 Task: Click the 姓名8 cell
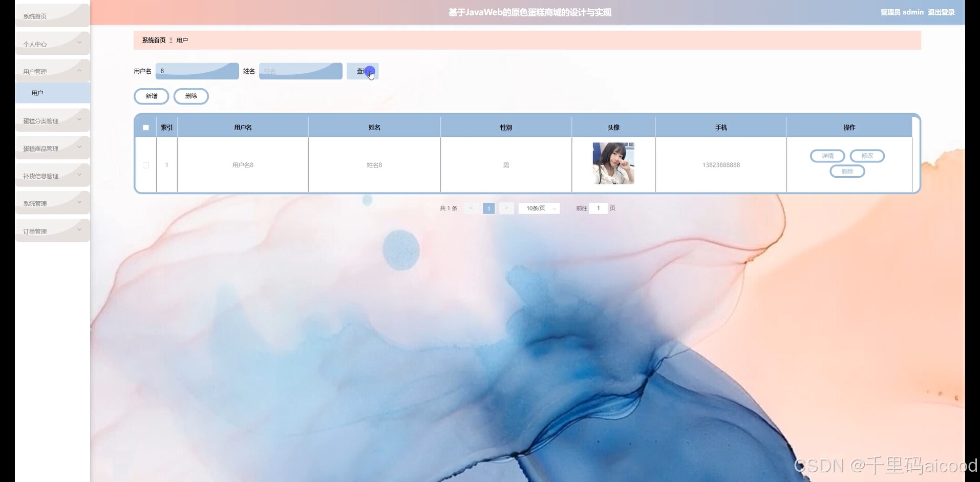tap(374, 165)
